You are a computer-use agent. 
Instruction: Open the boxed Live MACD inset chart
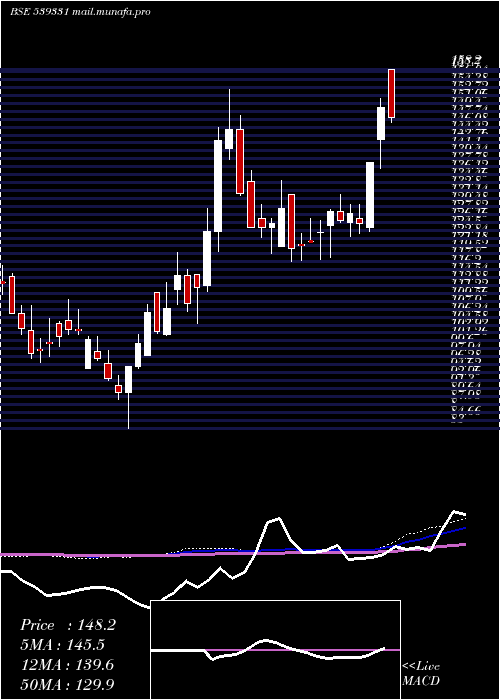tap(275, 650)
